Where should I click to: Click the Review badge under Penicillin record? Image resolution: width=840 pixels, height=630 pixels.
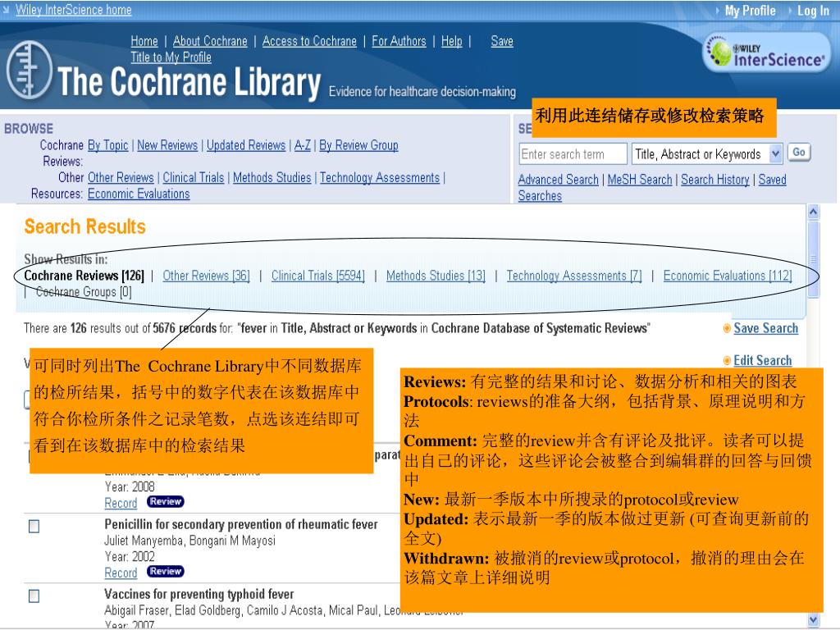166,571
